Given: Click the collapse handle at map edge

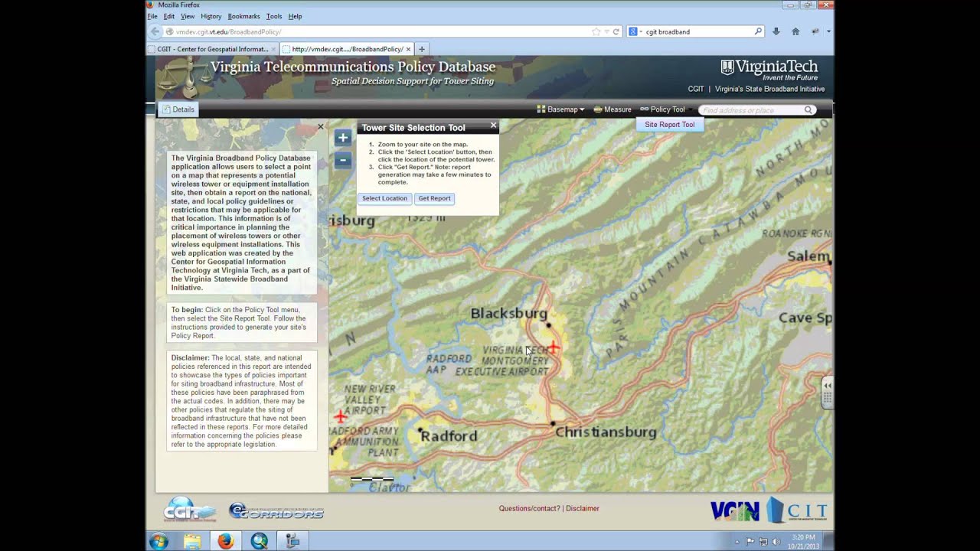Looking at the screenshot, I should [827, 393].
